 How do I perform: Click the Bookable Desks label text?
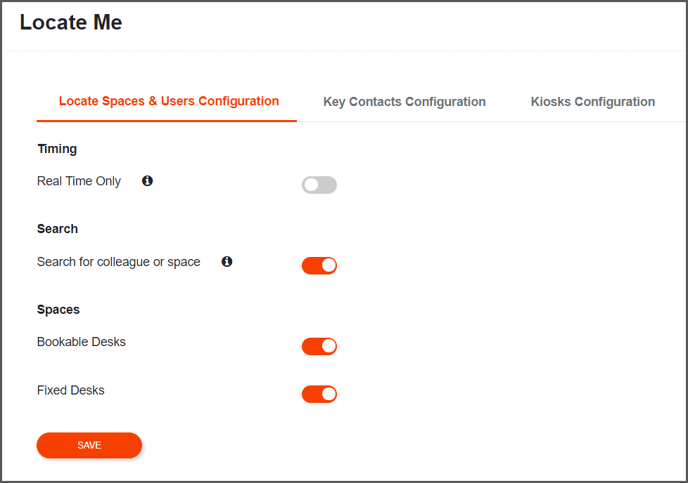tap(81, 342)
